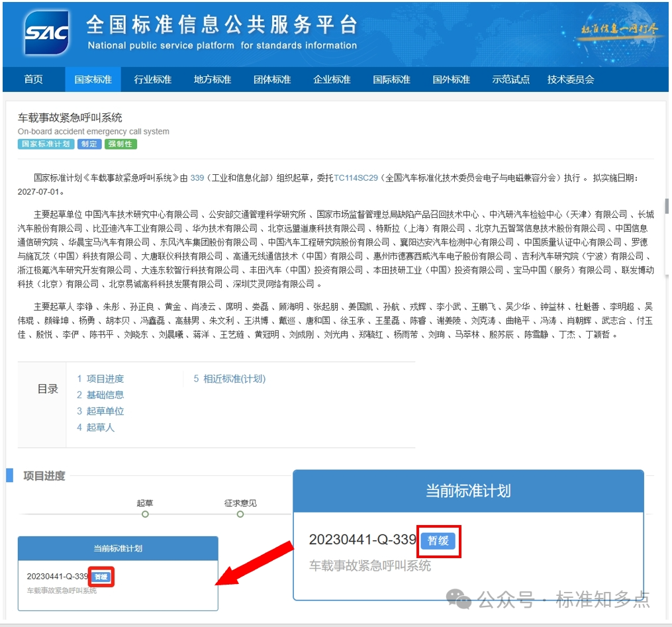Click the green 强制性 tag
This screenshot has height=627, width=672.
coord(120,144)
